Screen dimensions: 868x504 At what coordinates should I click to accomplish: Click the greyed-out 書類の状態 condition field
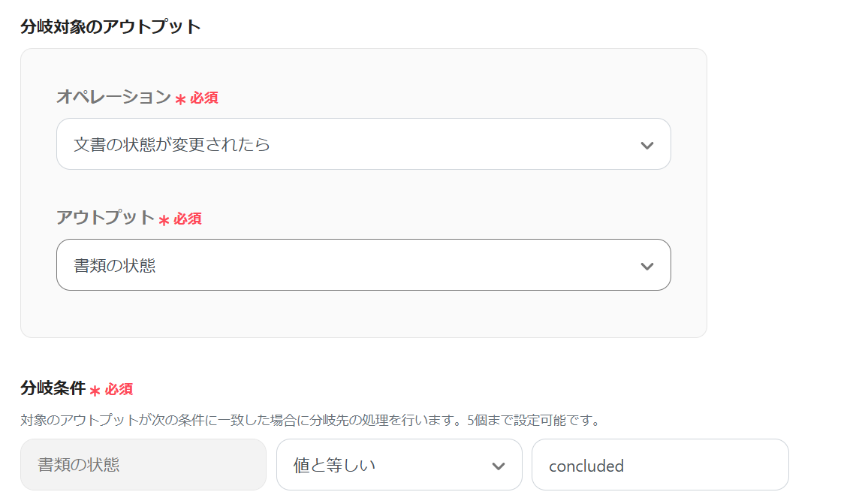[143, 465]
